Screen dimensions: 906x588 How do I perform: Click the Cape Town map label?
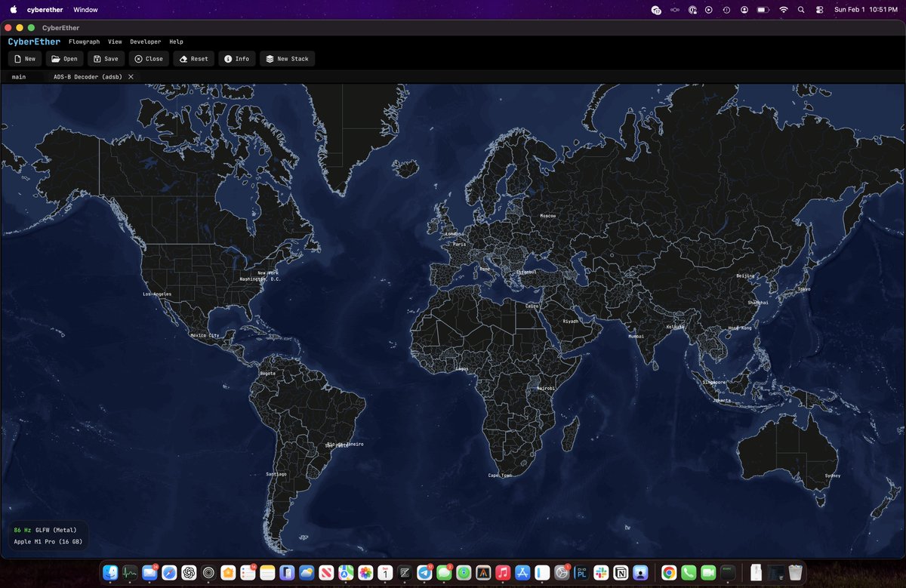(x=500, y=476)
